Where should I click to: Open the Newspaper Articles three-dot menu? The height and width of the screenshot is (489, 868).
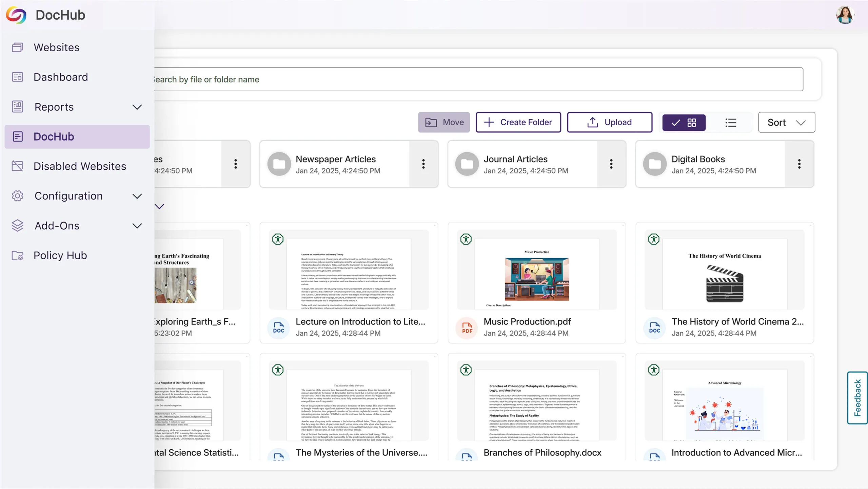pos(423,164)
